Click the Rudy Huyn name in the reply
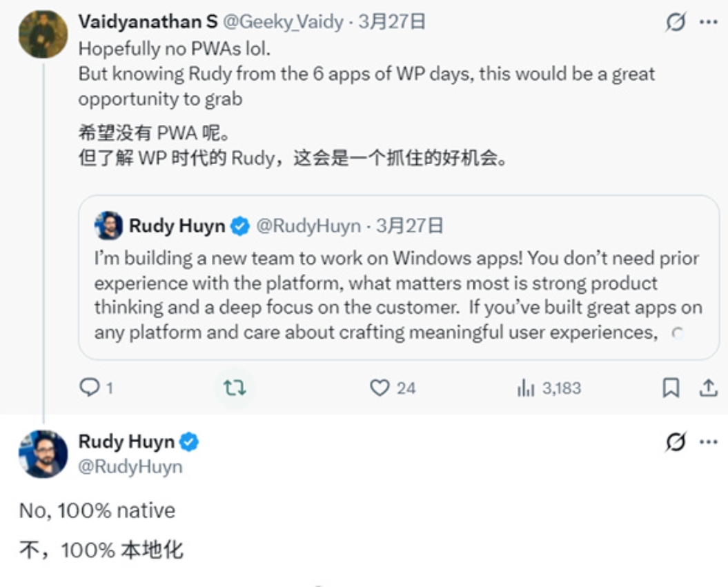This screenshot has width=728, height=587. (x=126, y=442)
